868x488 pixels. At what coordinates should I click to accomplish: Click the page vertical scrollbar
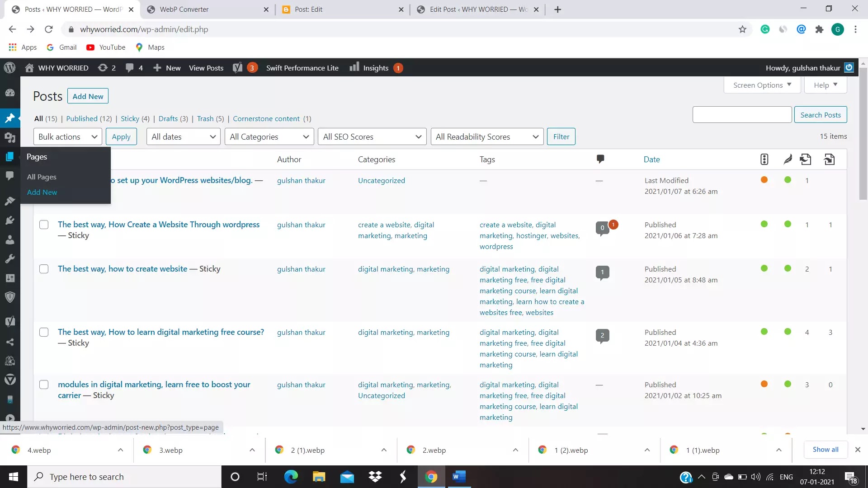pyautogui.click(x=863, y=133)
